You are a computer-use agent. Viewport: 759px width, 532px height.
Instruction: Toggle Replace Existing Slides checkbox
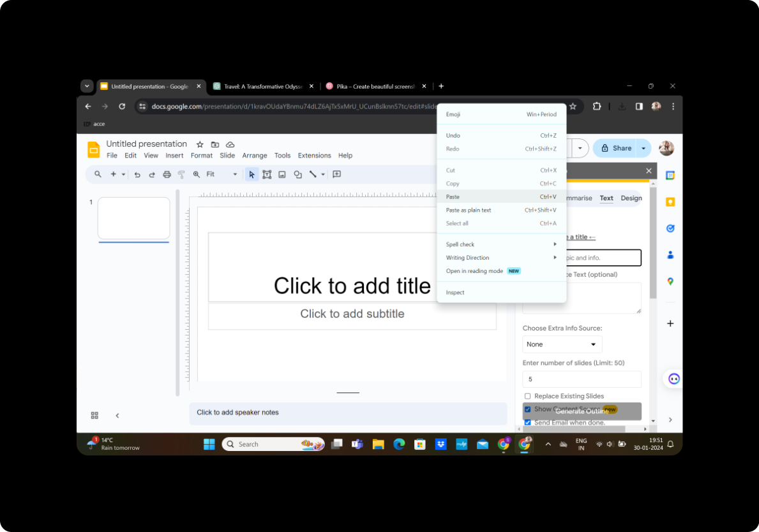pos(528,396)
